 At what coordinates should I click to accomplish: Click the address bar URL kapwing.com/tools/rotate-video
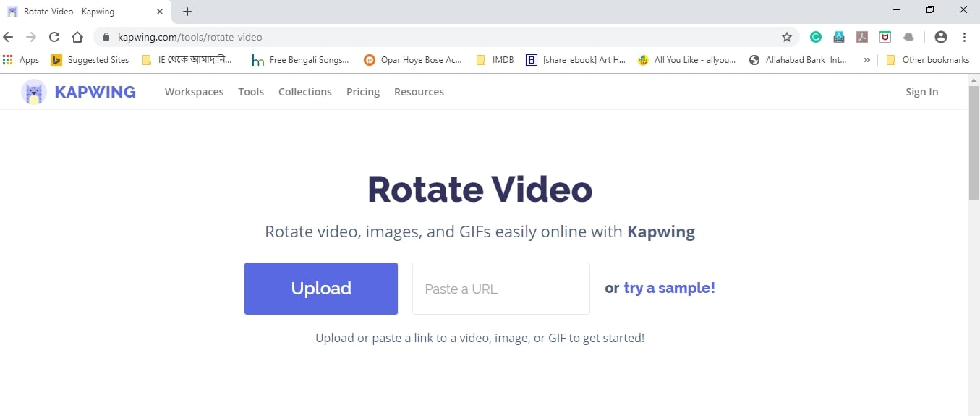pyautogui.click(x=189, y=37)
